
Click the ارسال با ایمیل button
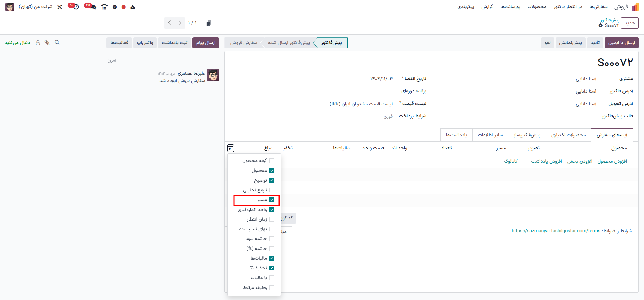point(621,43)
